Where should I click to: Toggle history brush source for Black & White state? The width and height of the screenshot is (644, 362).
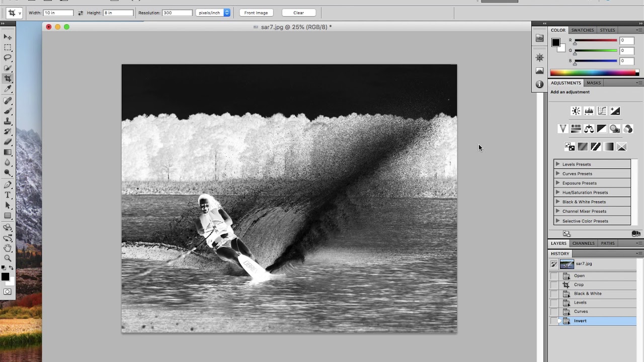coord(554,294)
